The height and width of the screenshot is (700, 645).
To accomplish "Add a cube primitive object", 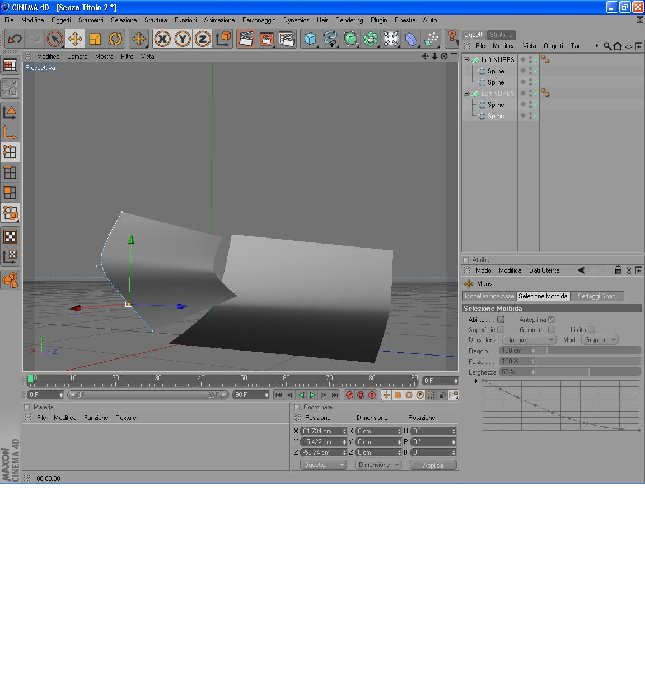I will [x=310, y=39].
